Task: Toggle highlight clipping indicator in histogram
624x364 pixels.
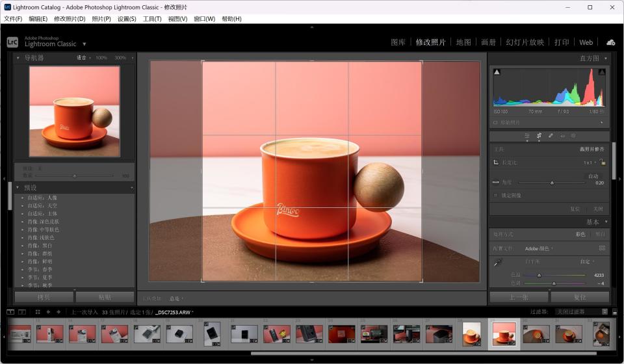Action: tap(602, 72)
